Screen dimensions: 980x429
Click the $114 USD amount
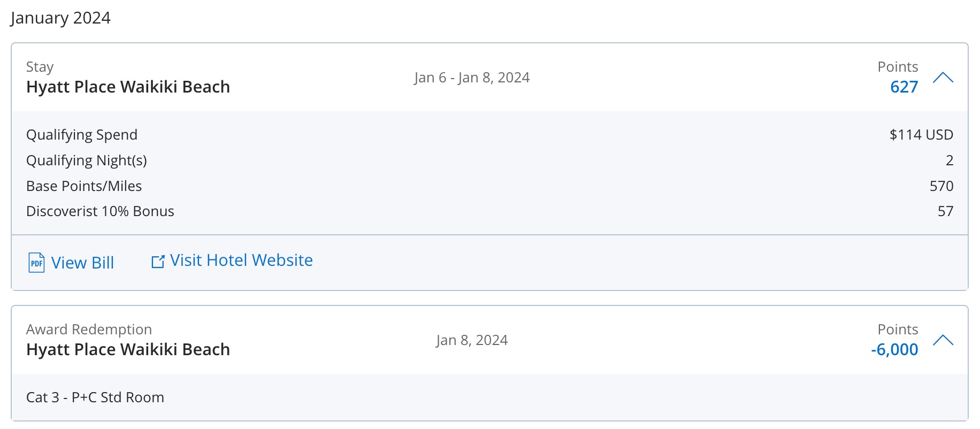point(921,135)
